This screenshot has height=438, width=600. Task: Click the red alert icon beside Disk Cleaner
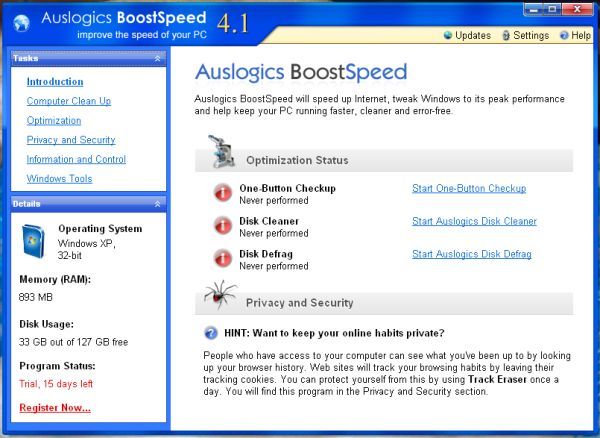[x=223, y=225]
